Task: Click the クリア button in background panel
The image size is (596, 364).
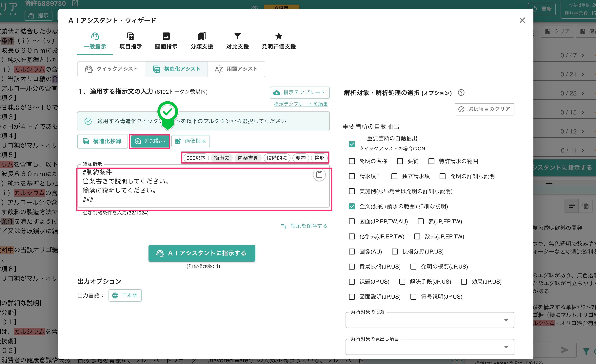Action: 558,31
